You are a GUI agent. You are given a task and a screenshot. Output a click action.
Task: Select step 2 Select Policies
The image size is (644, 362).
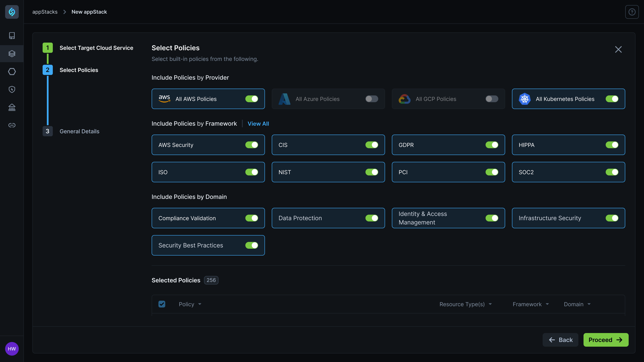(79, 70)
